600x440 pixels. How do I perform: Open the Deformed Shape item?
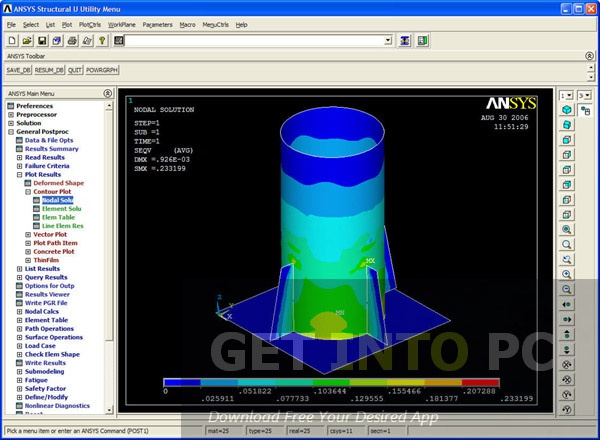(59, 183)
